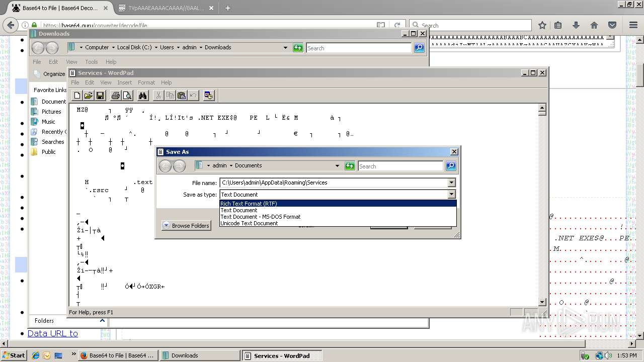Click Print icon in WordPad toolbar
The image size is (644, 362).
click(116, 96)
